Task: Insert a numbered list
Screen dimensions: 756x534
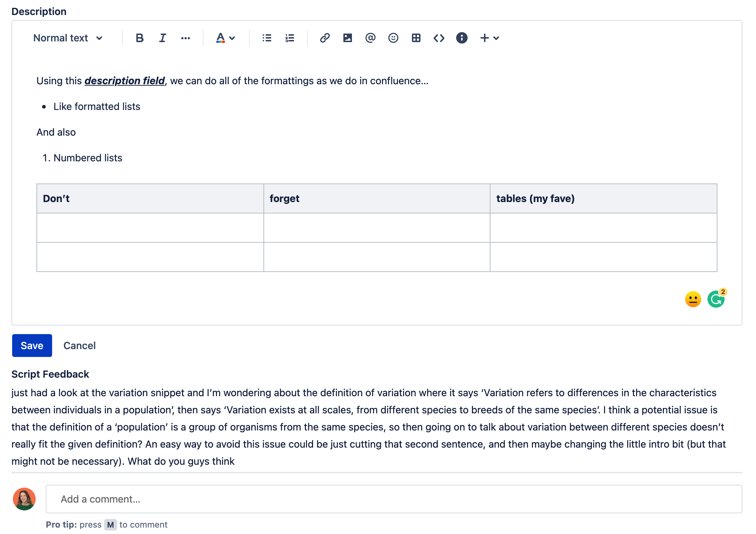Action: click(289, 38)
